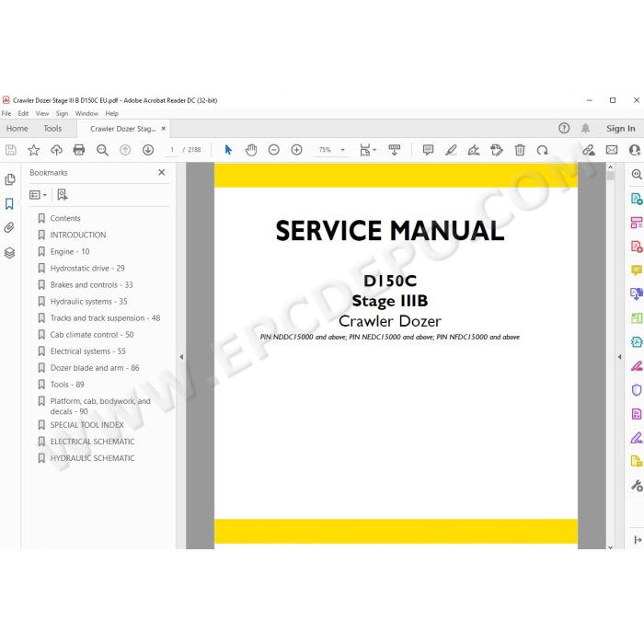Viewport: 644px width, 644px height.
Task: Click the page number input field
Action: coord(172,150)
